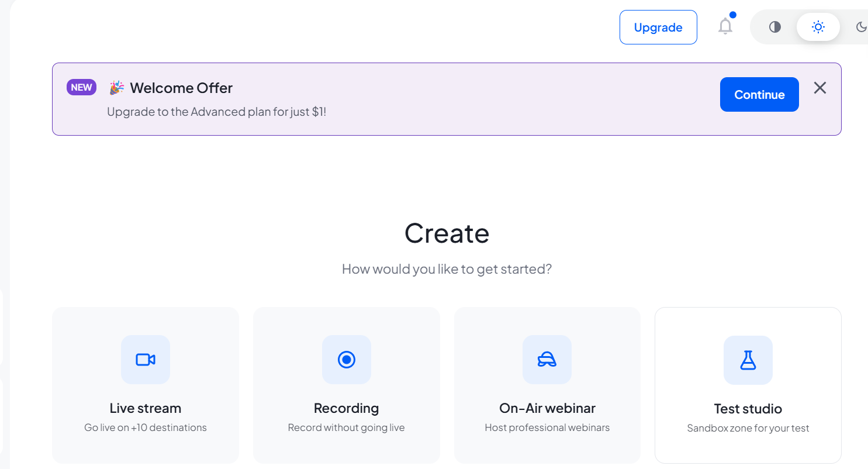868x469 pixels.
Task: Click the Recording circle icon
Action: coord(347,360)
